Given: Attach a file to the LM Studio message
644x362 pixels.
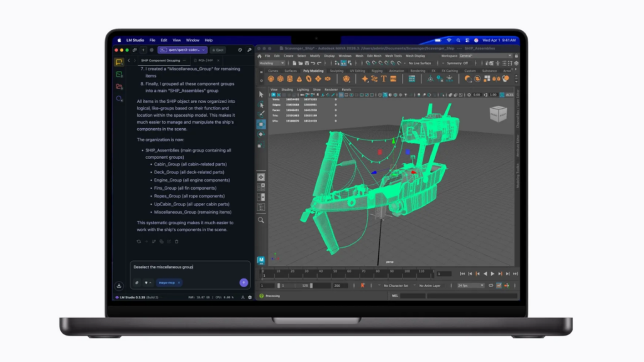Looking at the screenshot, I should [x=136, y=282].
